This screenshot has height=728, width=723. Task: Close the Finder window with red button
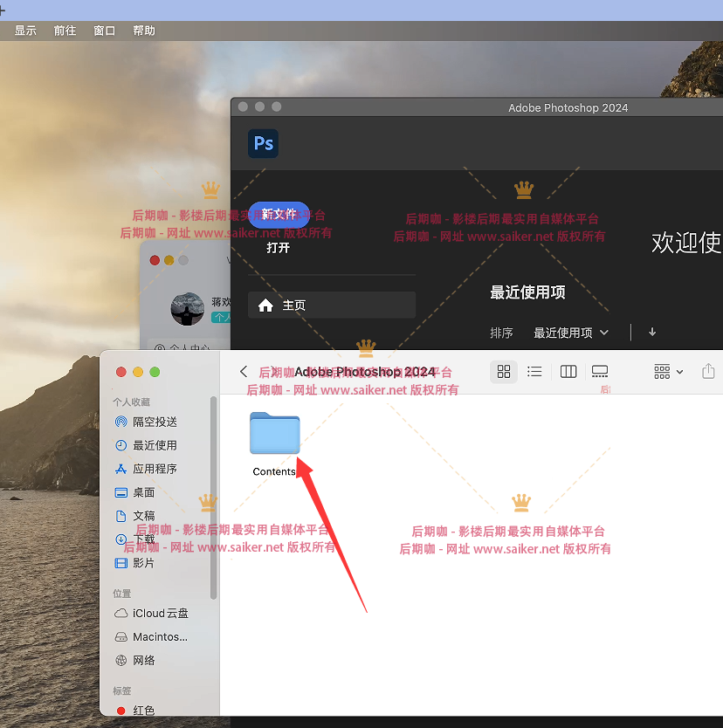point(121,372)
